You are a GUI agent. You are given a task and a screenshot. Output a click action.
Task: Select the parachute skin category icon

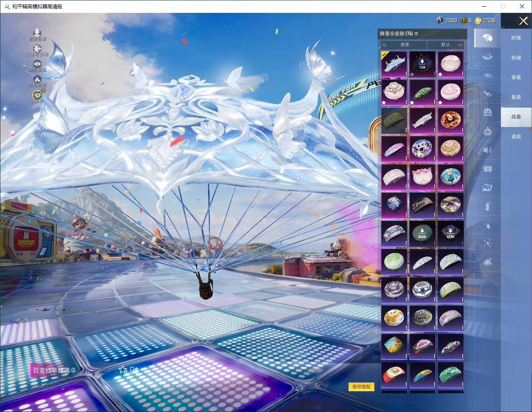488,38
